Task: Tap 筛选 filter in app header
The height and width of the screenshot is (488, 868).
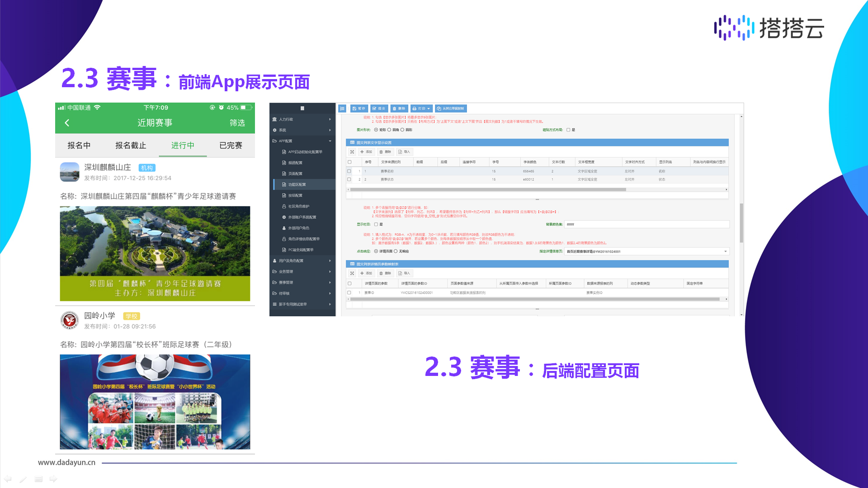Action: click(x=237, y=123)
